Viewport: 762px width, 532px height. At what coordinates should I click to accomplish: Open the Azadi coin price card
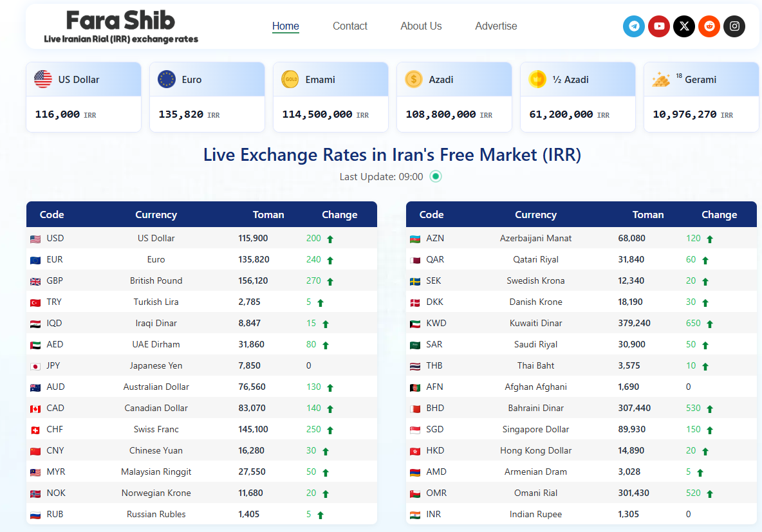pos(454,97)
